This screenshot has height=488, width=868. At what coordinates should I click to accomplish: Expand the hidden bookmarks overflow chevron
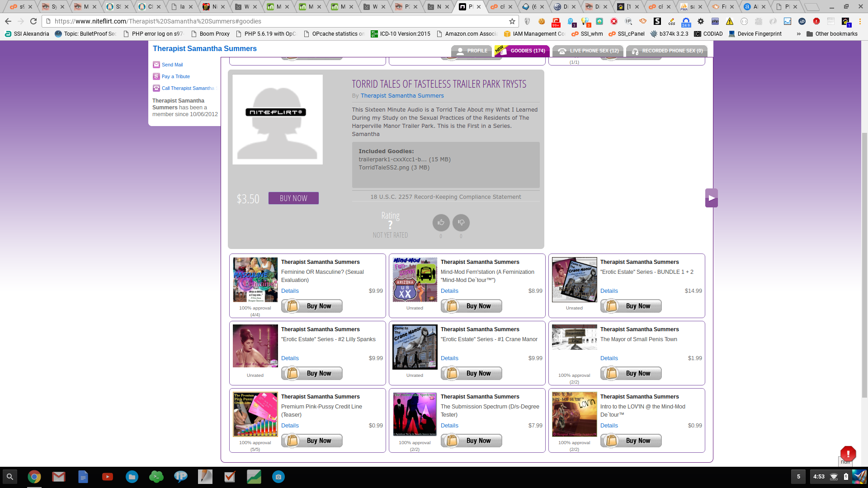click(798, 34)
